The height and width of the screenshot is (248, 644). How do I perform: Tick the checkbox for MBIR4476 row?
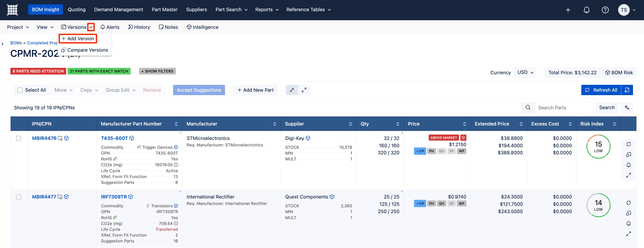(x=19, y=138)
